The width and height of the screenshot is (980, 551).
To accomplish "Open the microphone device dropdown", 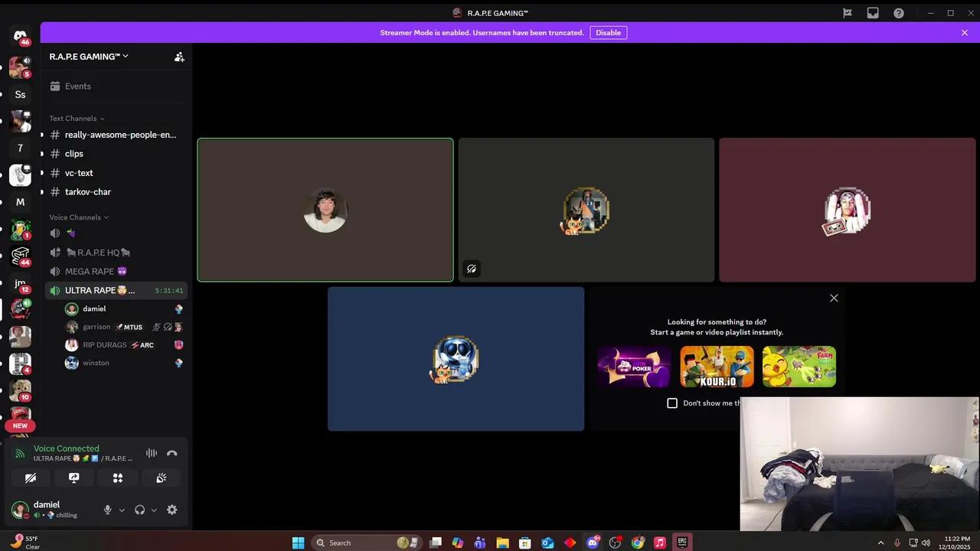I will click(121, 510).
